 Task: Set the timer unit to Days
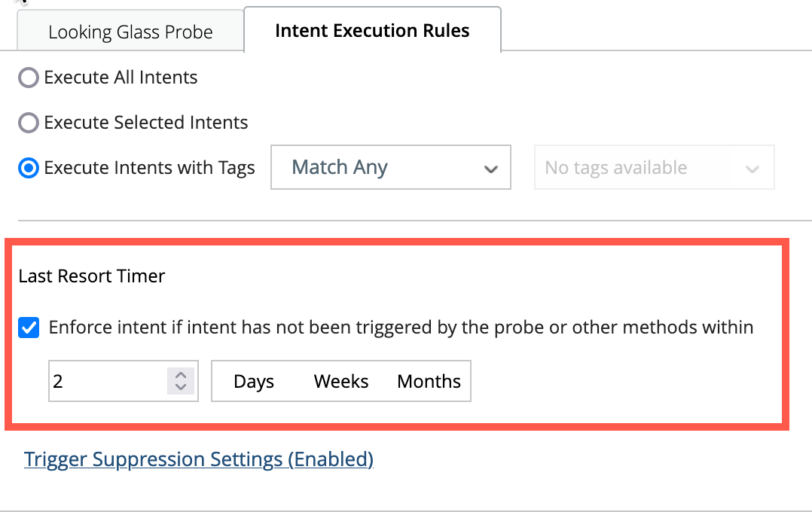point(254,382)
